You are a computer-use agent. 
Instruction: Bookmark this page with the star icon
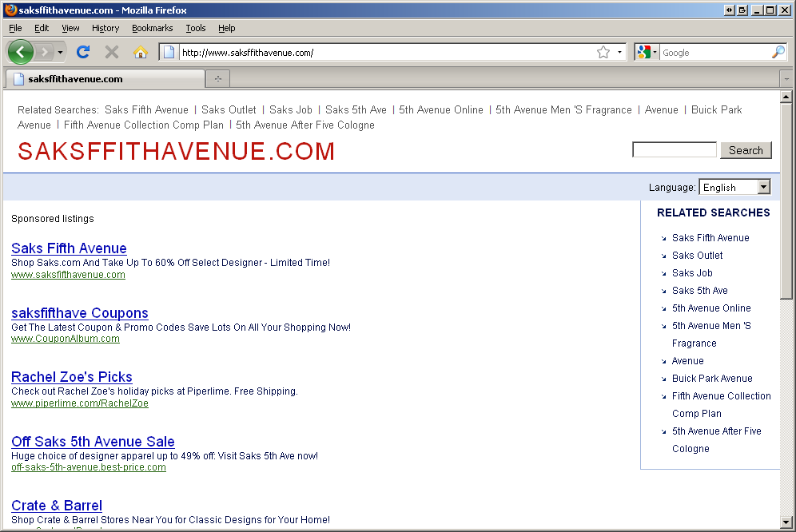(x=603, y=52)
